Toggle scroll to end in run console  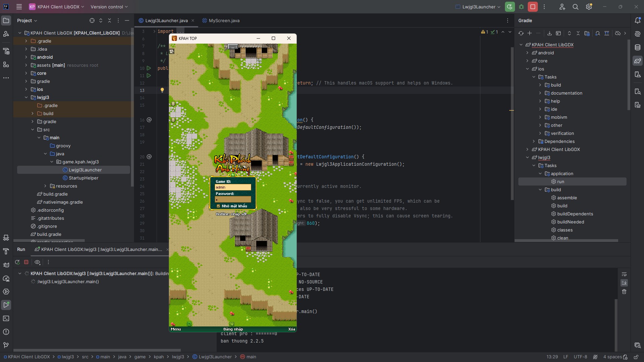pyautogui.click(x=624, y=283)
